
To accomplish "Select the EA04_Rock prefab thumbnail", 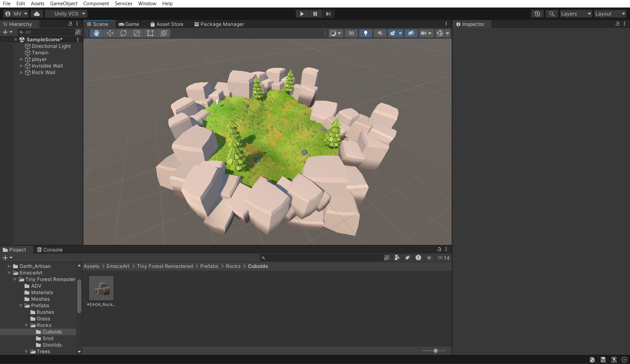I will coord(101,288).
